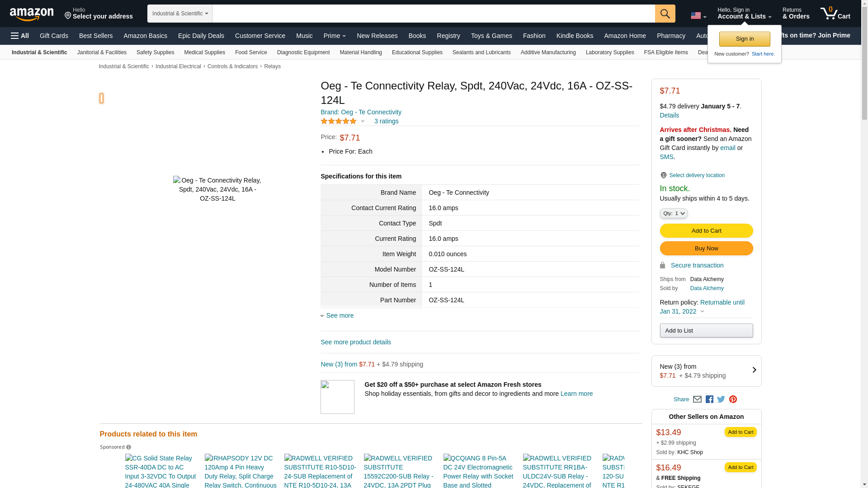This screenshot has height=488, width=868.
Task: Click the Buy Now button
Action: 706,249
